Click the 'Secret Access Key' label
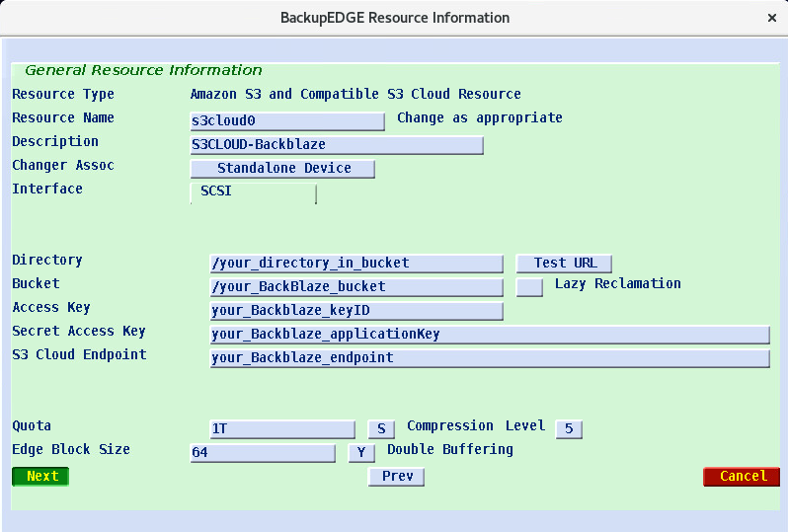Screen dimensions: 788x532 (x=79, y=331)
